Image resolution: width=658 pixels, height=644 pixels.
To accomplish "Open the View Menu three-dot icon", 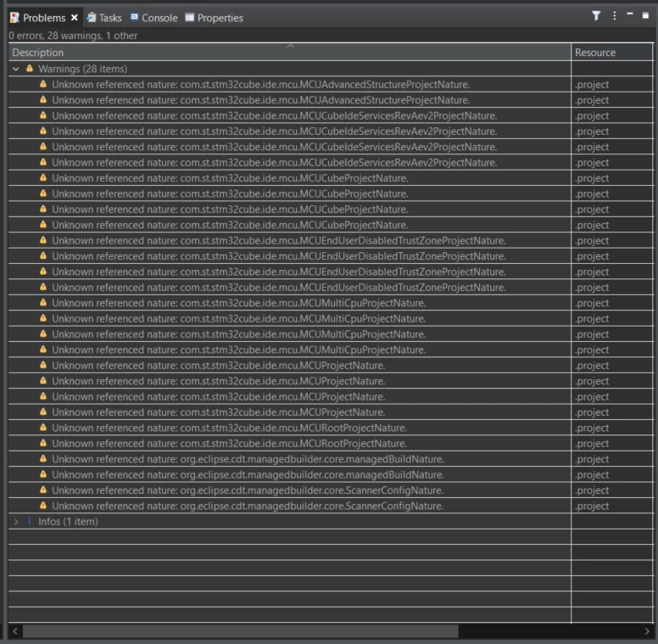I will pyautogui.click(x=615, y=16).
